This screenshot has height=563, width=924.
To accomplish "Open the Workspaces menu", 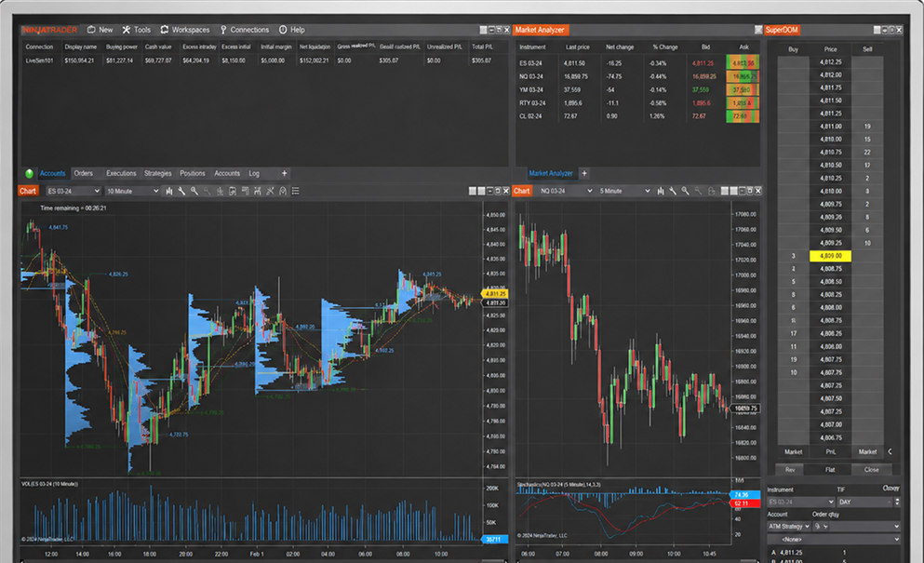I will [185, 30].
